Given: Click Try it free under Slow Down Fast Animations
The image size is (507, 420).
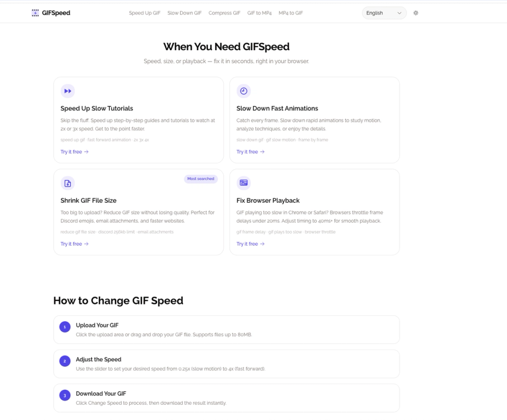Looking at the screenshot, I should [250, 151].
